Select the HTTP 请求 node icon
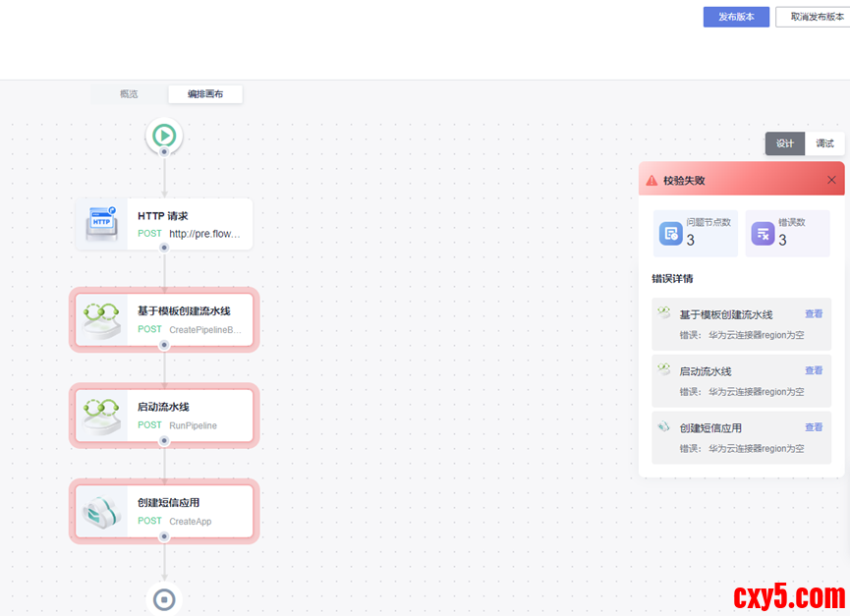Screen dimensions: 850x616 [x=101, y=224]
